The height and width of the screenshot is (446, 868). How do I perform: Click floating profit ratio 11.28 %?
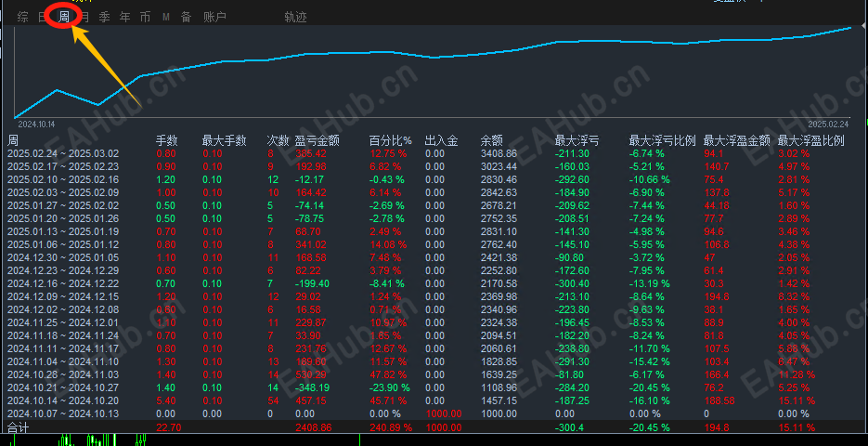[797, 374]
